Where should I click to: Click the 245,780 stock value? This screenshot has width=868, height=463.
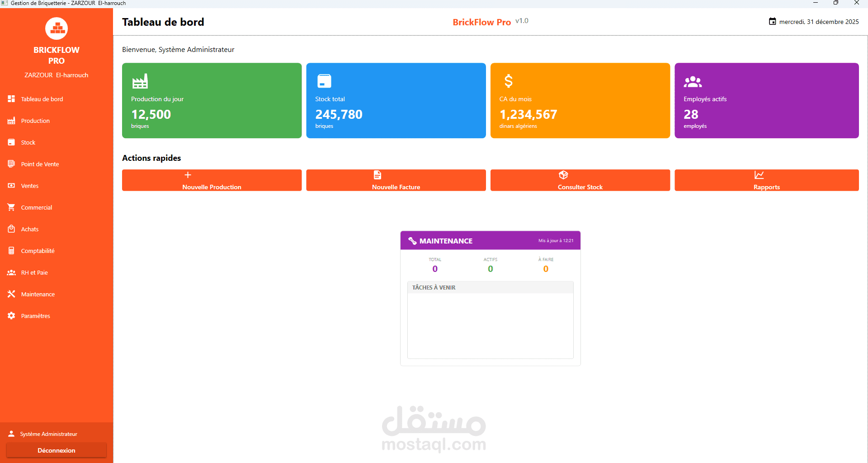point(339,114)
